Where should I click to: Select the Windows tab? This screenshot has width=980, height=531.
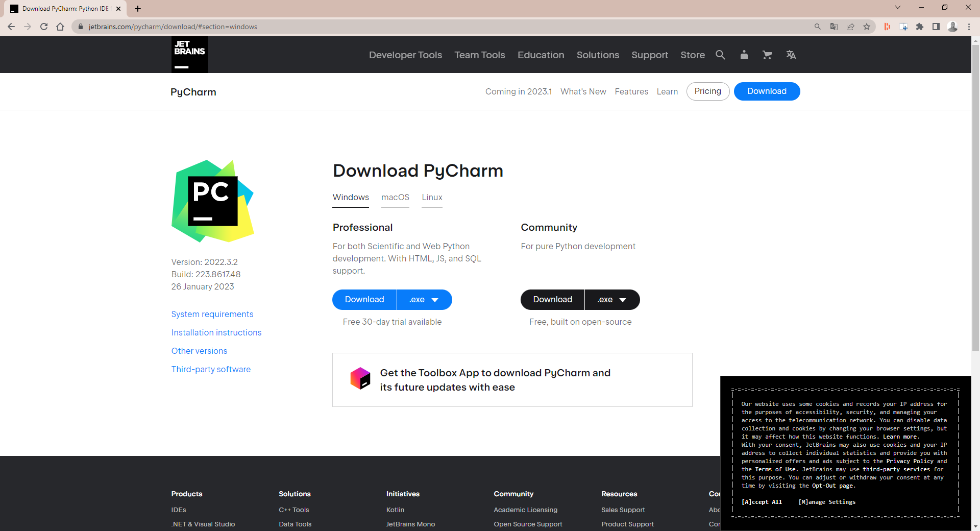click(351, 198)
